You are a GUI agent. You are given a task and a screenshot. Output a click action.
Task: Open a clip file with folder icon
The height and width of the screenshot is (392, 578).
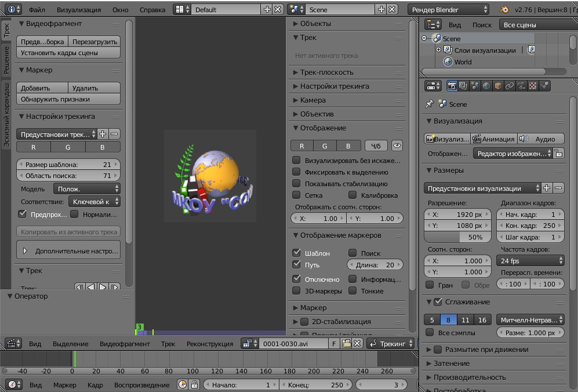347,344
